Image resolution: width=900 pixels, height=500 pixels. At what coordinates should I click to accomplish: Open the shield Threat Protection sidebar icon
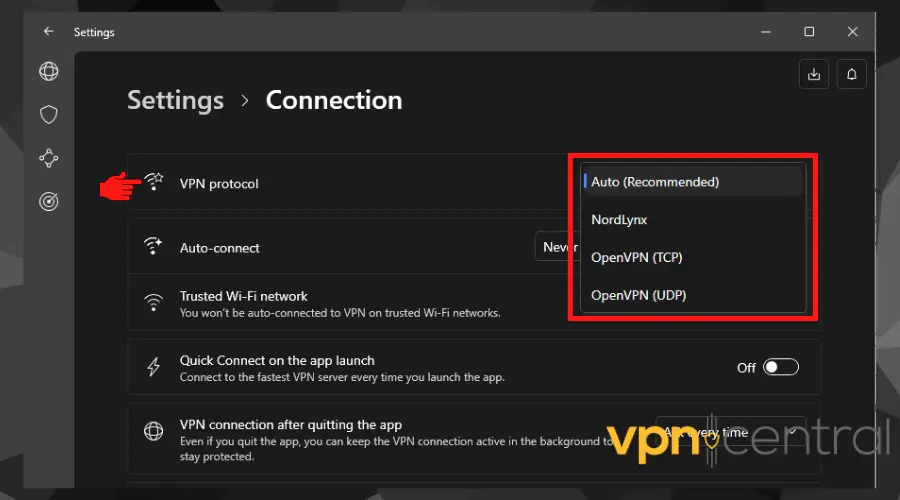[x=49, y=115]
